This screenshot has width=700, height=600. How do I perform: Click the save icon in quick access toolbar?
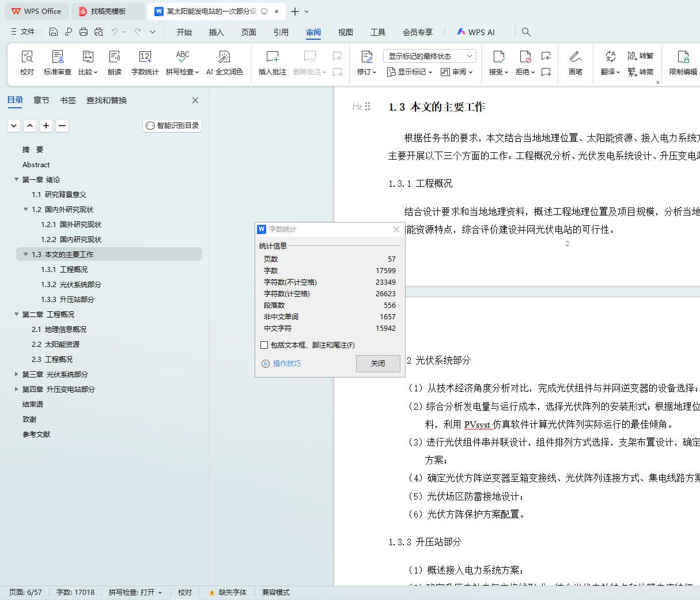[x=54, y=32]
